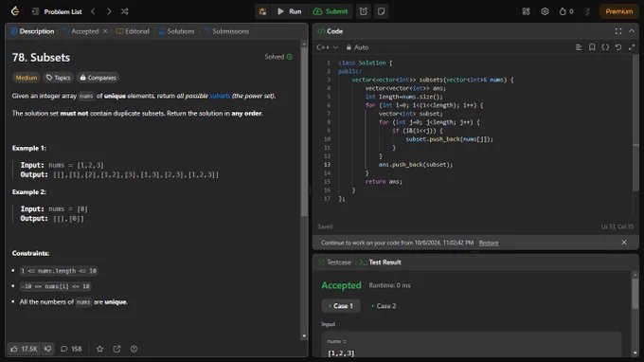
Task: Select Case 2 result
Action: point(384,306)
